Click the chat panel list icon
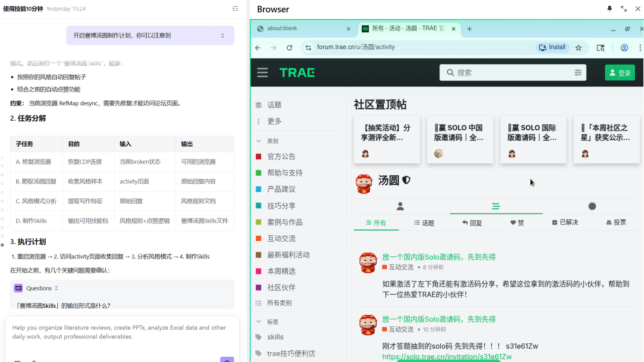644x362 pixels. [x=235, y=9]
